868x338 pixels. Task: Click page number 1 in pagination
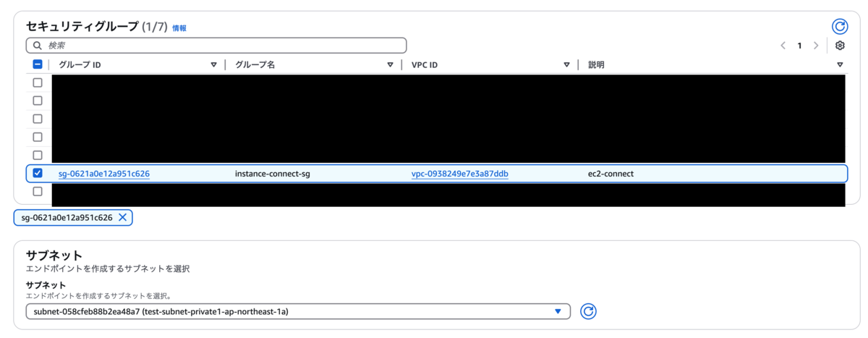[x=799, y=46]
